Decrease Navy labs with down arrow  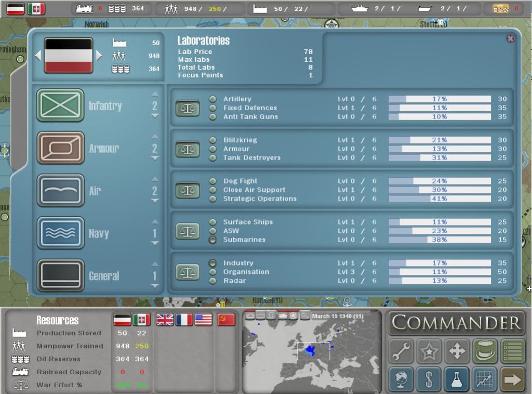(155, 243)
